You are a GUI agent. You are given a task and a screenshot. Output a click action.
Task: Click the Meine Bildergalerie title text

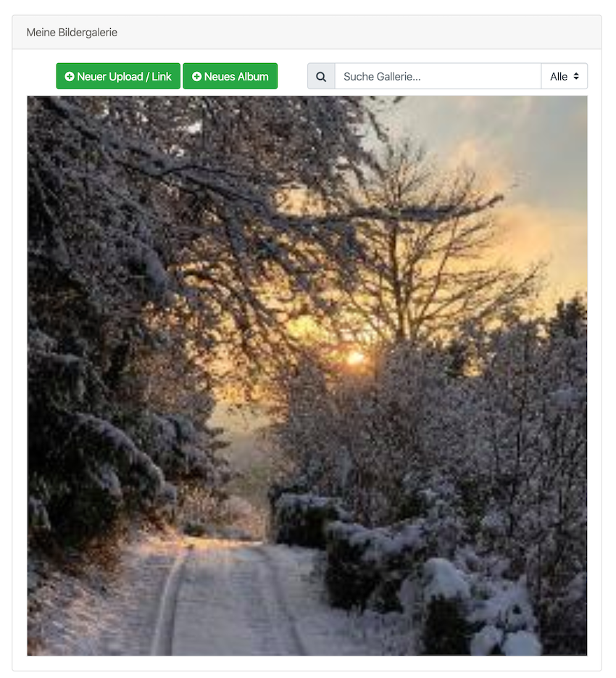click(72, 33)
